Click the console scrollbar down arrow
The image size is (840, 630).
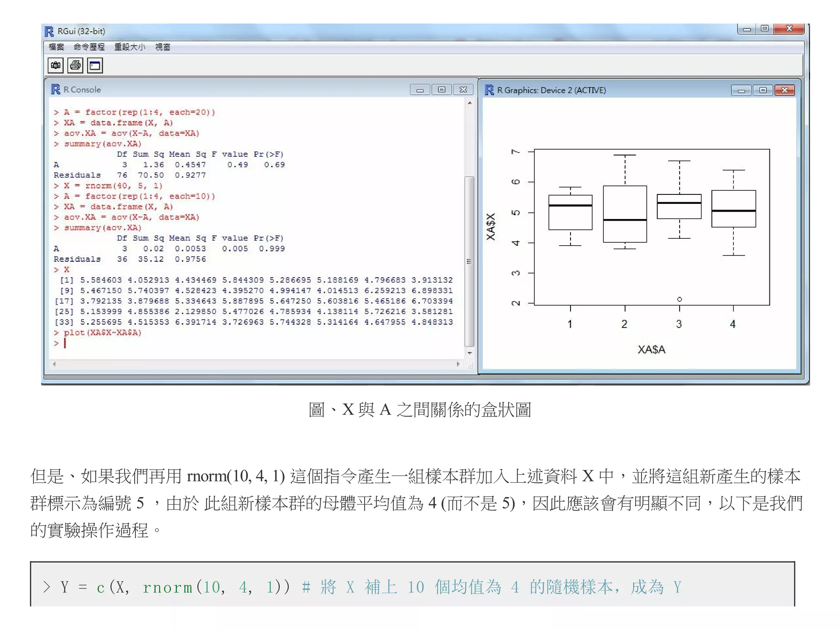point(470,353)
